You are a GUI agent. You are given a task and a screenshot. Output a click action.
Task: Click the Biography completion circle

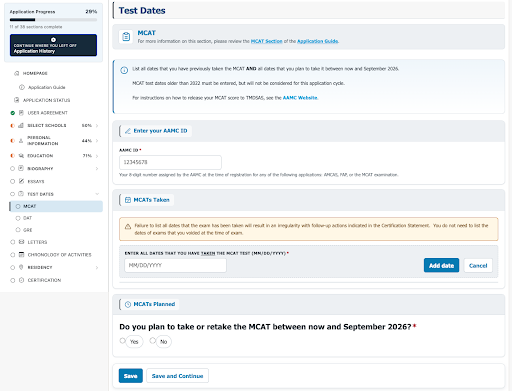[x=13, y=169]
